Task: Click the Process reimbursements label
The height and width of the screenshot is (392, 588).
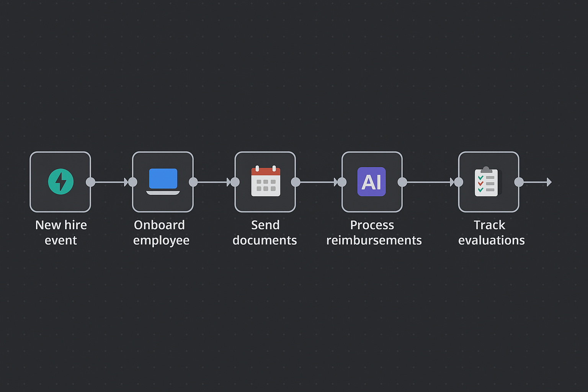Action: (374, 232)
